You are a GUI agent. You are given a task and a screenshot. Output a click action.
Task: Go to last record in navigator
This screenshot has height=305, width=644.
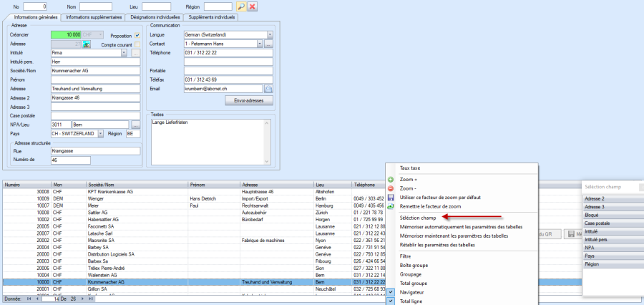coord(91,299)
